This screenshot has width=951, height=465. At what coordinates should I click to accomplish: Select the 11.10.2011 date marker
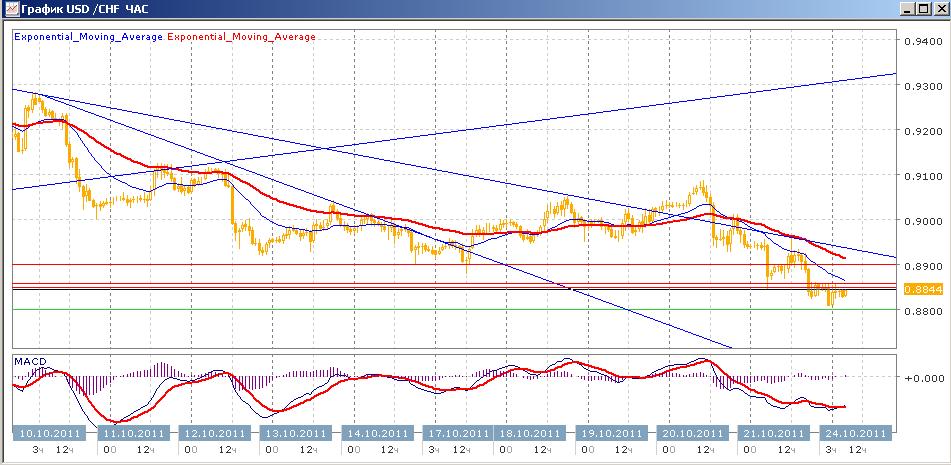[x=135, y=433]
